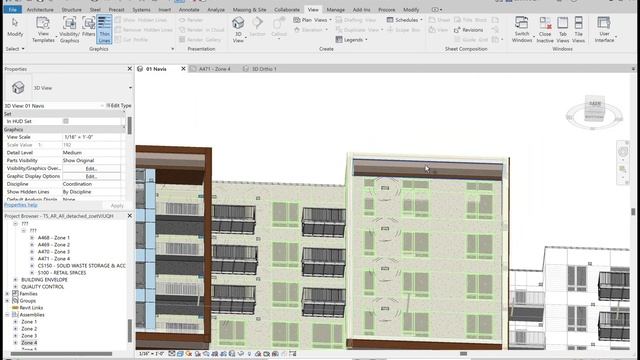Close Inactive views

[x=545, y=29]
